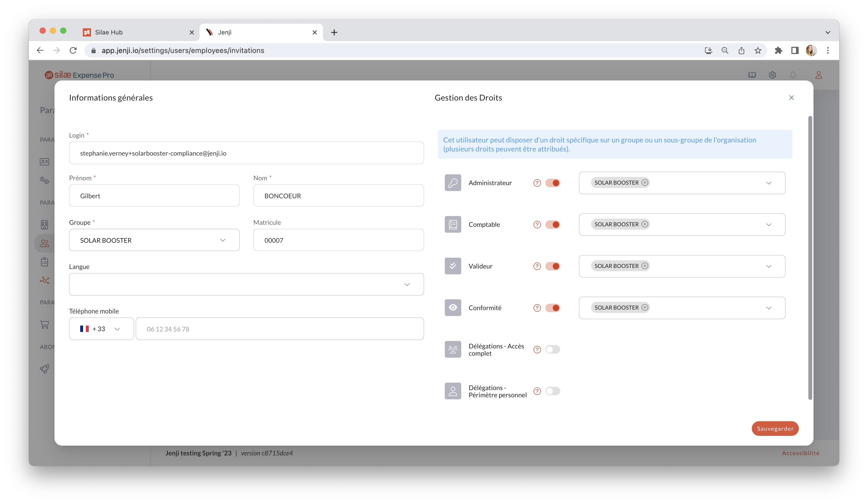The height and width of the screenshot is (504, 868).
Task: Click the Valideur checkmark icon
Action: click(x=453, y=266)
